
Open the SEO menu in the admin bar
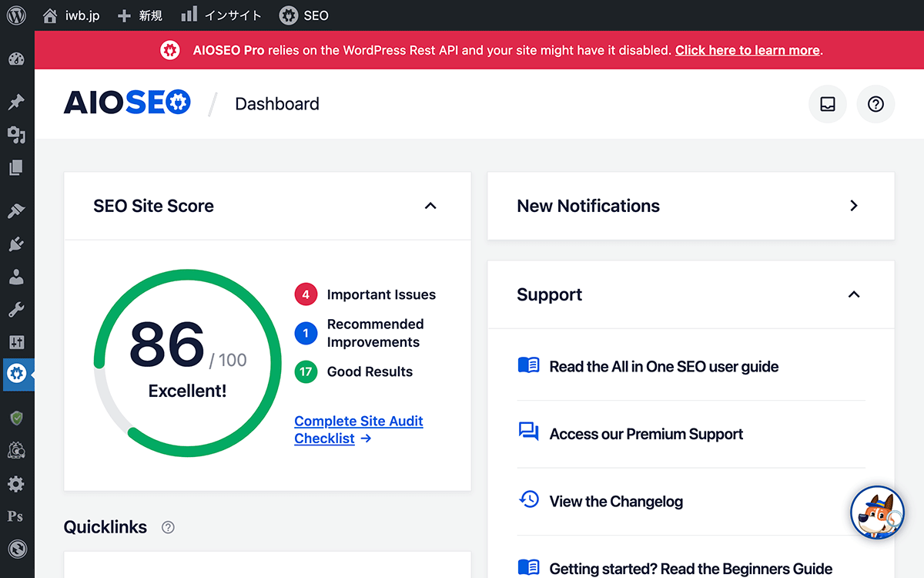click(x=303, y=15)
